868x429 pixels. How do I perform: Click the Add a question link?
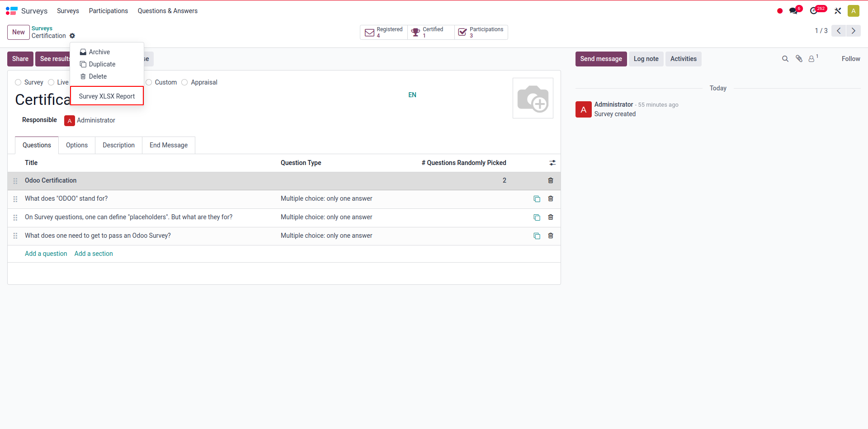[x=46, y=254]
